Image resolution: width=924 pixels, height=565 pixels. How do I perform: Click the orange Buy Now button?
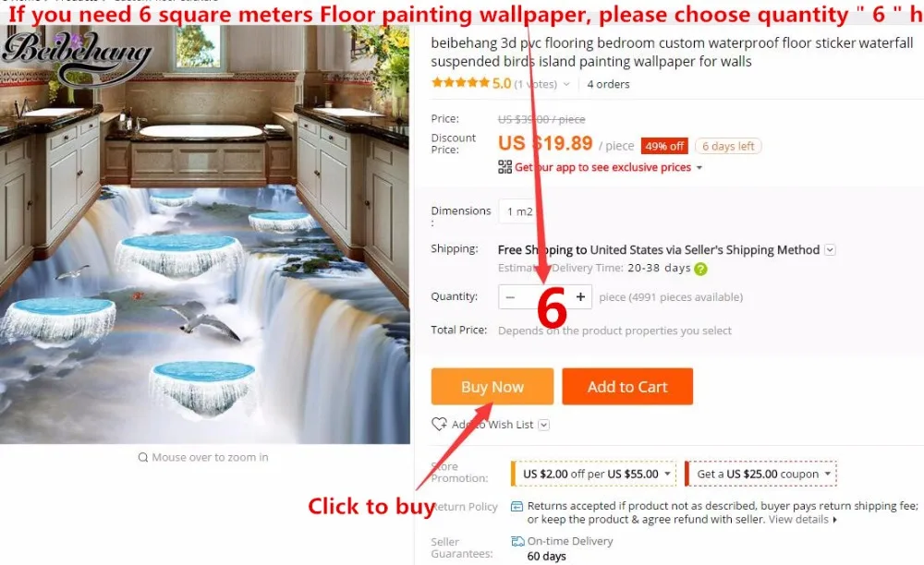[492, 387]
